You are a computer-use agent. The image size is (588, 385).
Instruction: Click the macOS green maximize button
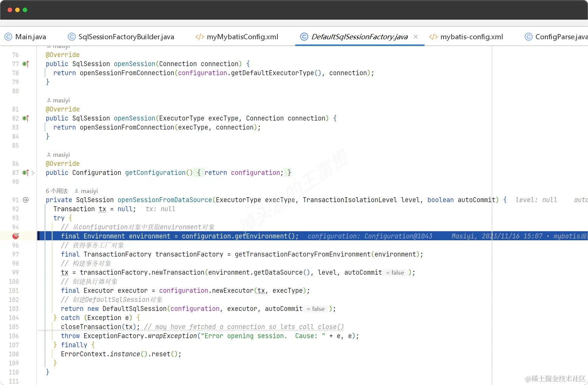click(x=25, y=10)
